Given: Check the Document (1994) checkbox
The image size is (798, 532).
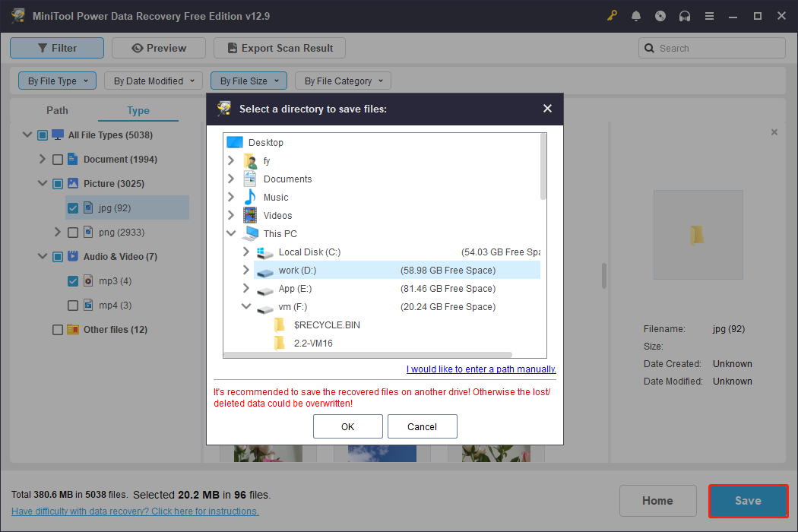Looking at the screenshot, I should [58, 160].
